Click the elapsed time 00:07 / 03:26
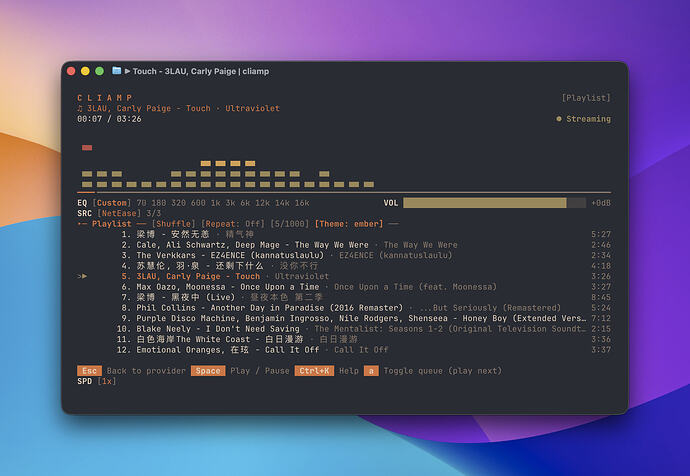 [109, 119]
